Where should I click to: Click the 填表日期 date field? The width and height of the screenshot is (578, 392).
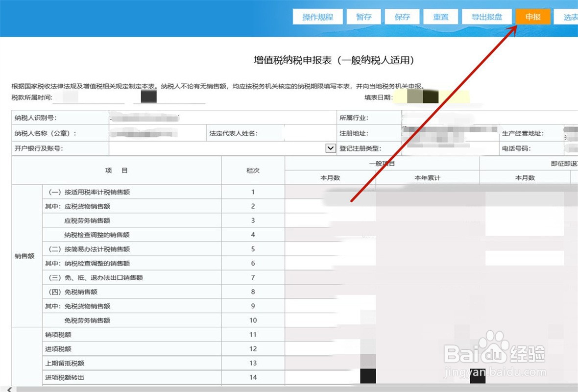click(x=431, y=97)
